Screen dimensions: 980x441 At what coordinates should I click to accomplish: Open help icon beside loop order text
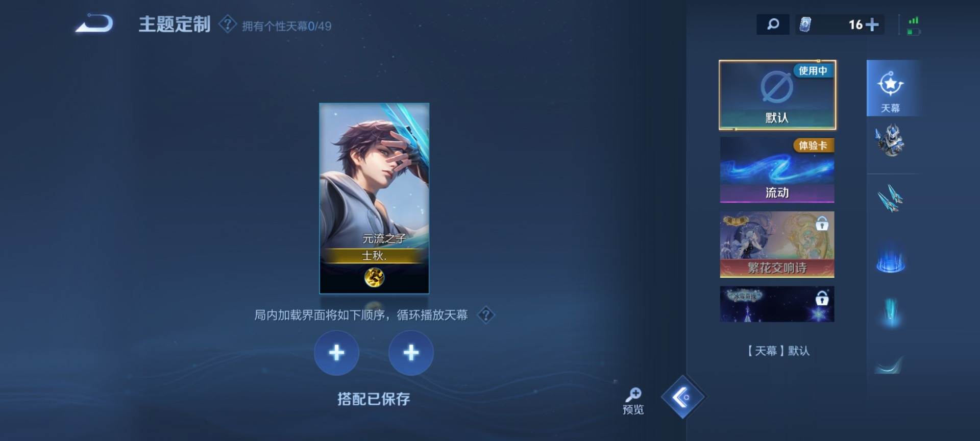486,315
